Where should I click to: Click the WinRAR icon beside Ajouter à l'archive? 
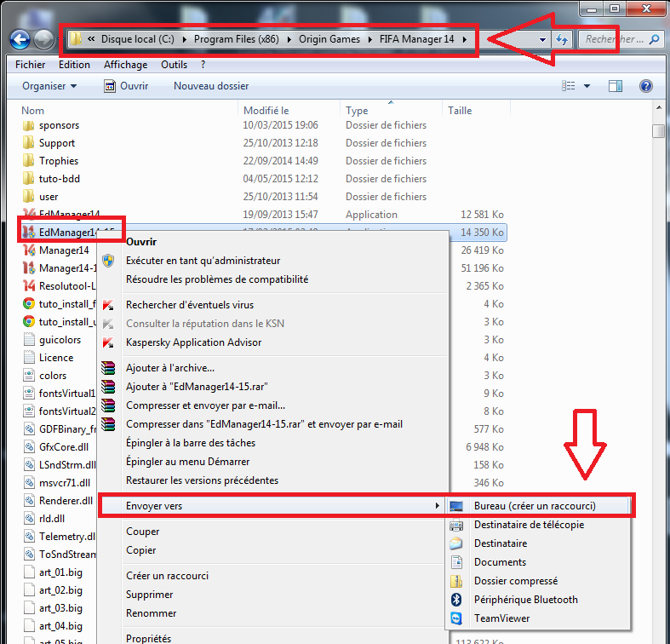[108, 368]
